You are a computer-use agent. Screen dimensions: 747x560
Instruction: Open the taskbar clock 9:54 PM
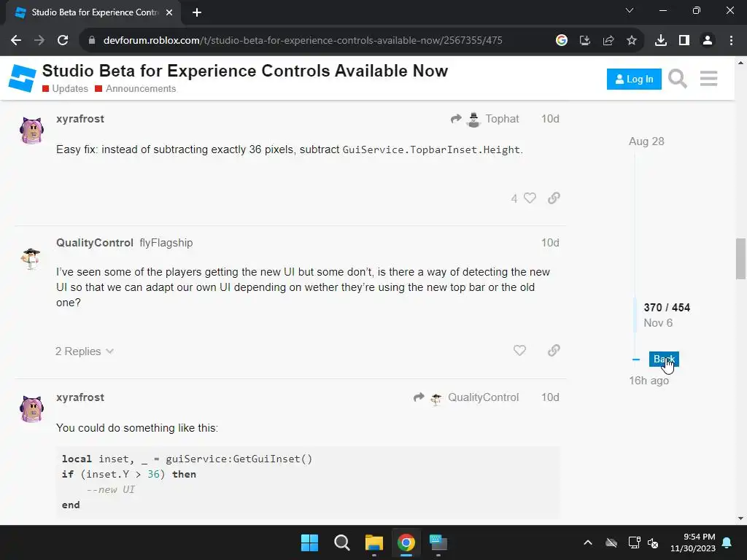click(x=693, y=542)
